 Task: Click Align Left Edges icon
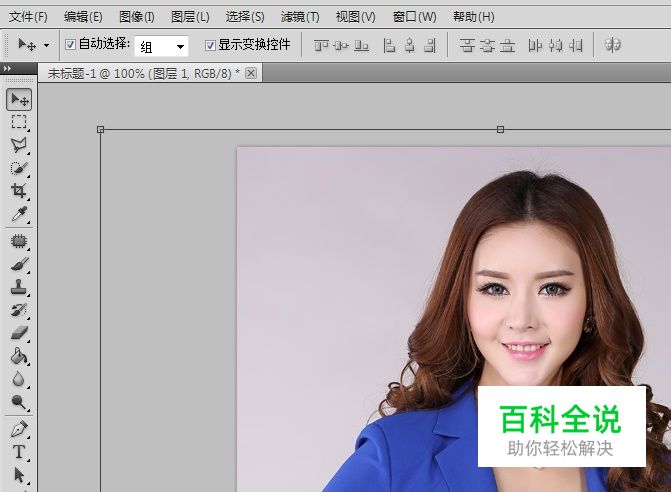(x=389, y=45)
